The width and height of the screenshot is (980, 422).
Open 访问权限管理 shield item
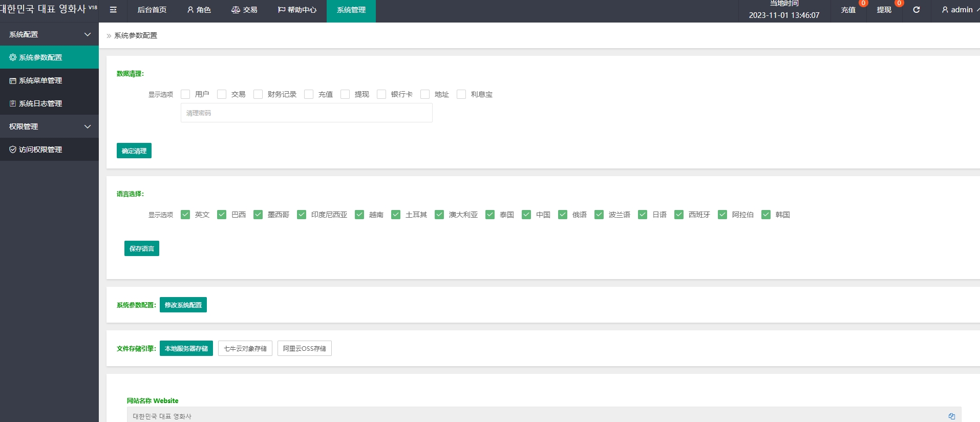click(49, 150)
